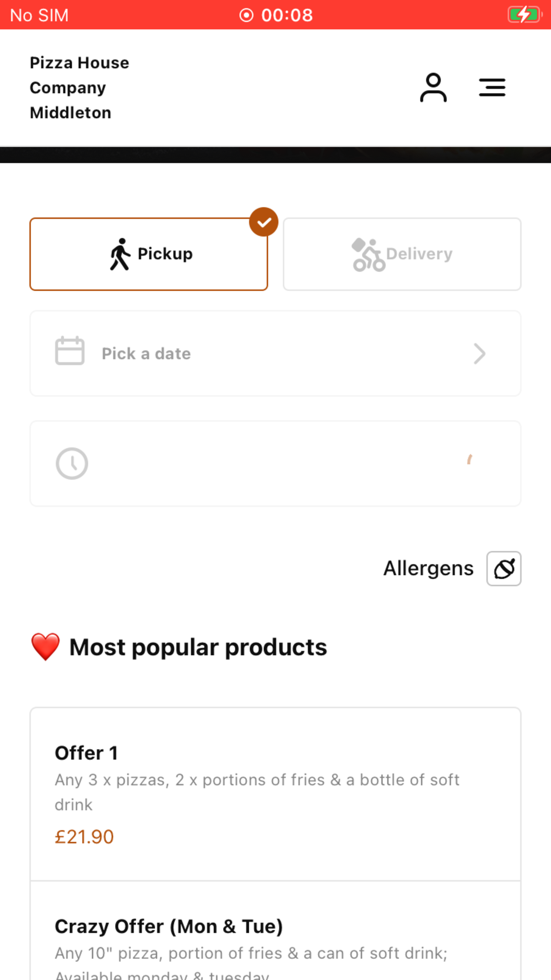Click the cyclist Delivery icon
The height and width of the screenshot is (980, 551).
(368, 254)
